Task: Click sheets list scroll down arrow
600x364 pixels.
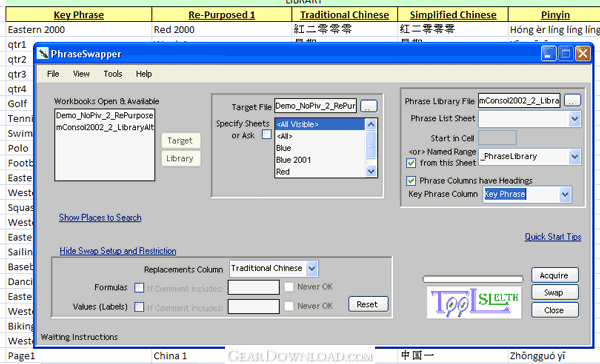Action: click(371, 171)
